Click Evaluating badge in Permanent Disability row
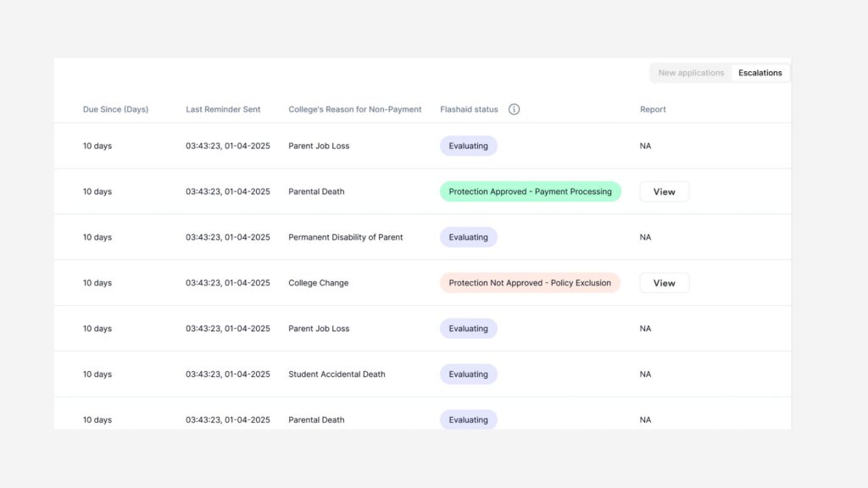868x488 pixels. pos(468,237)
